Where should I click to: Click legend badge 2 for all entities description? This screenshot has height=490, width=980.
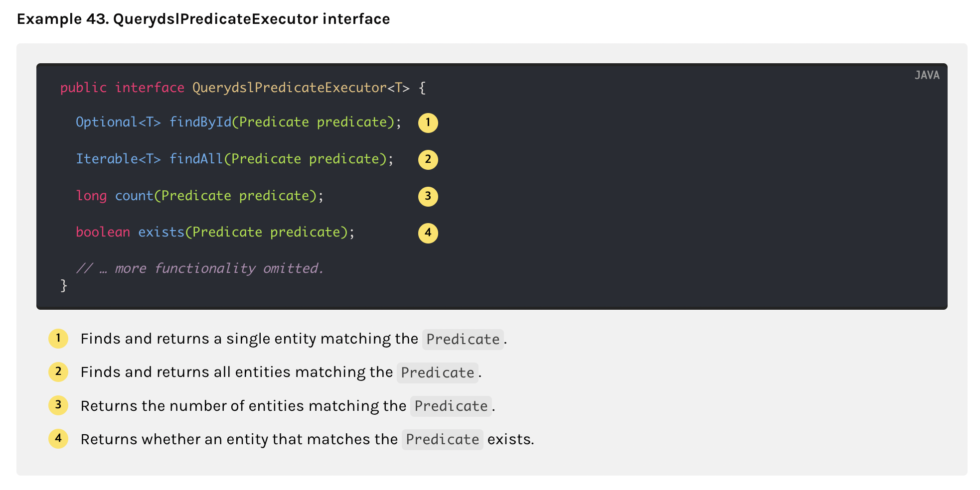coord(58,372)
